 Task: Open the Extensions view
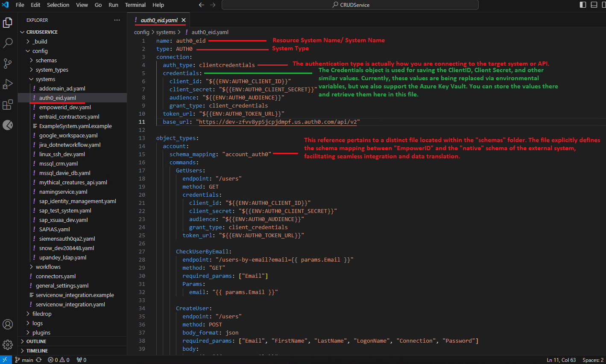coord(8,105)
